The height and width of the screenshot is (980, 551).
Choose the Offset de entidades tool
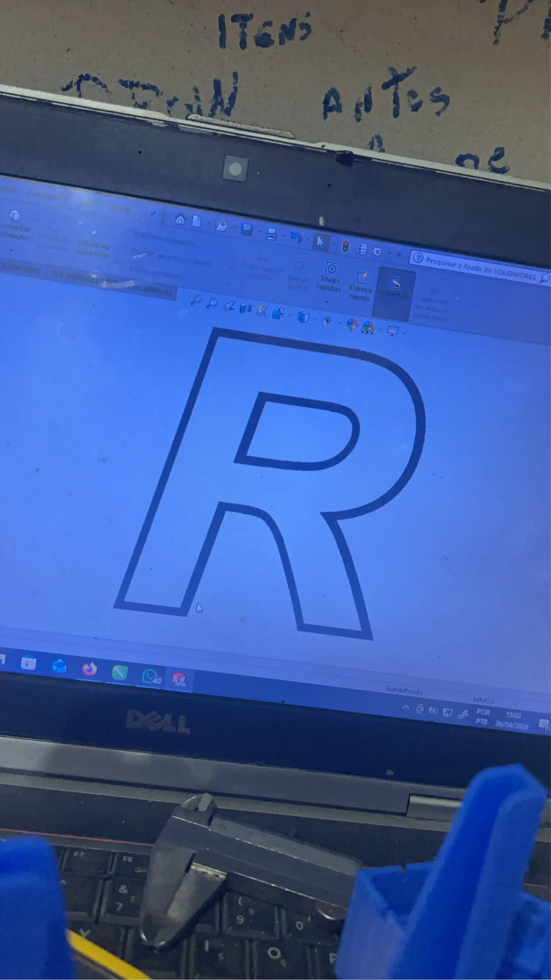coord(54,237)
